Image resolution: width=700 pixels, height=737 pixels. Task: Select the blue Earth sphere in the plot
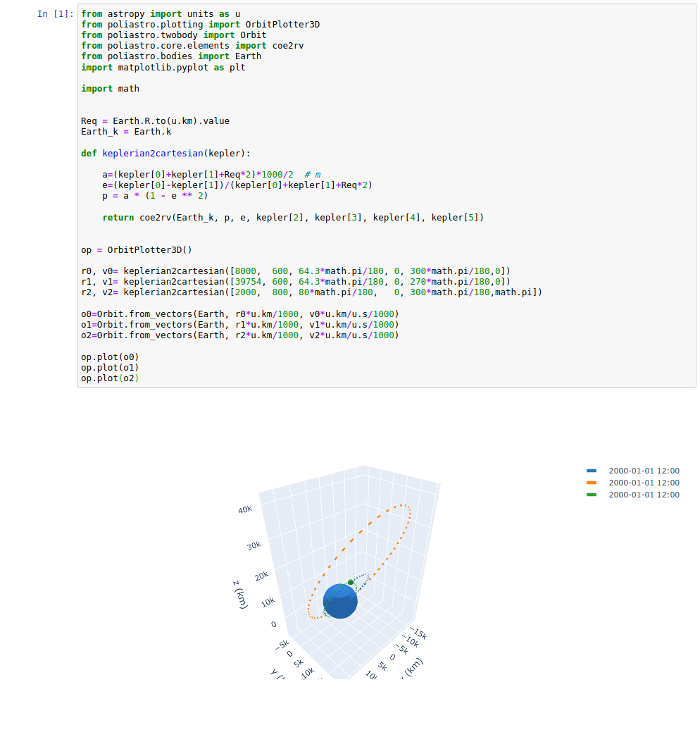coord(340,601)
